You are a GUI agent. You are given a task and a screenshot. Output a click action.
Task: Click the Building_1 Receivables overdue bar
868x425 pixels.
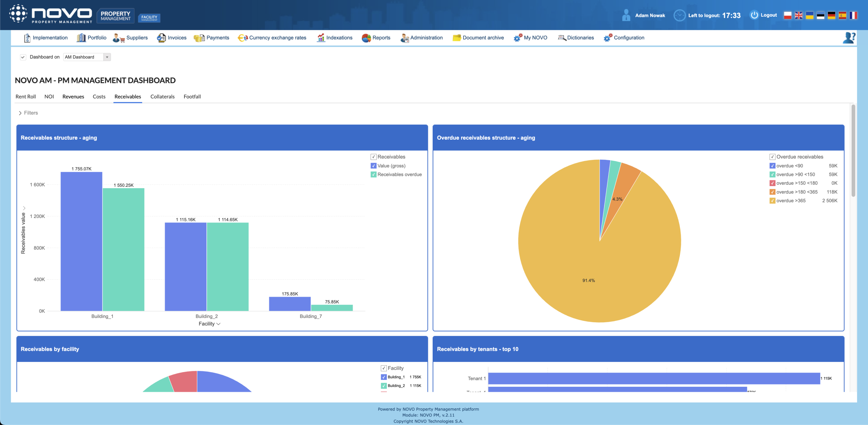(x=123, y=249)
